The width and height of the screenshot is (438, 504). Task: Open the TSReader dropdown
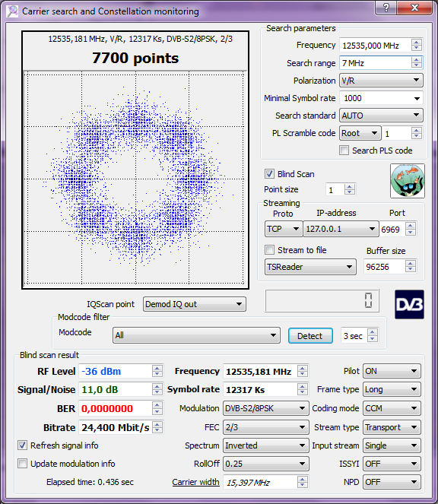tap(310, 267)
